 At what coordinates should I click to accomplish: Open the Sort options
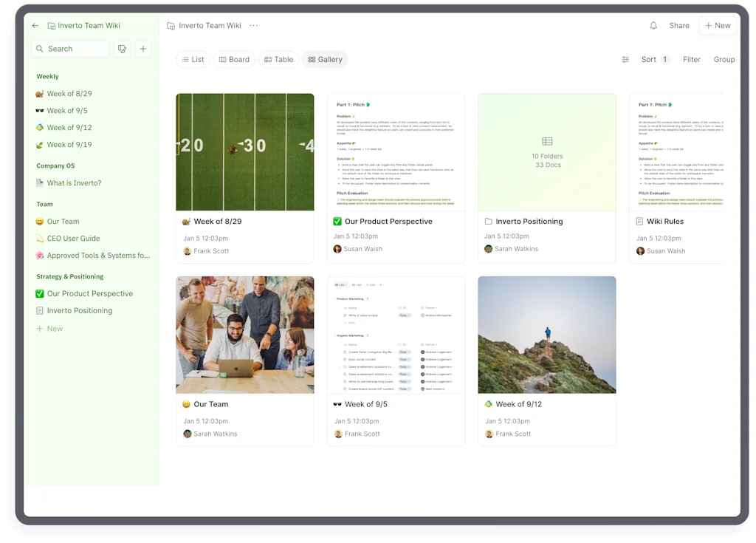coord(654,60)
